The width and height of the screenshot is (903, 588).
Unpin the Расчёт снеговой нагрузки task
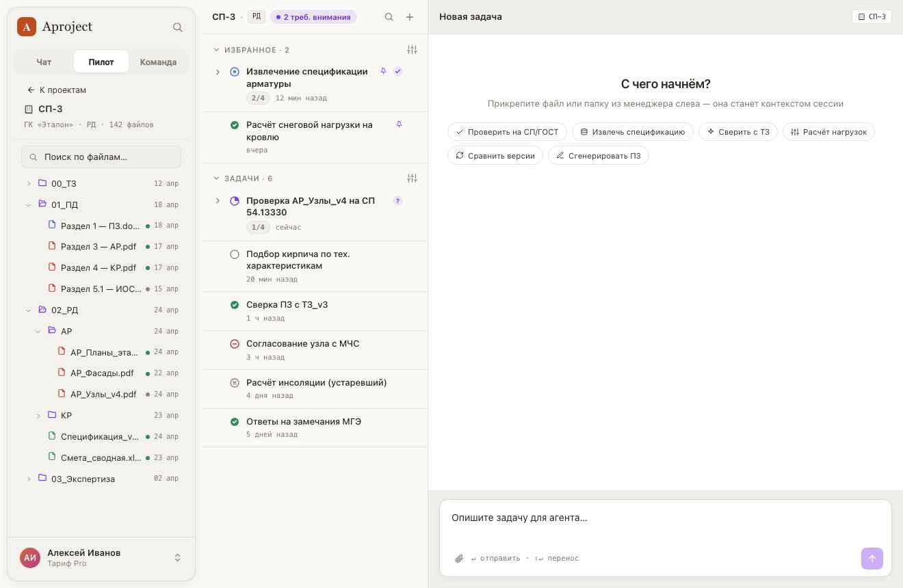click(x=399, y=124)
